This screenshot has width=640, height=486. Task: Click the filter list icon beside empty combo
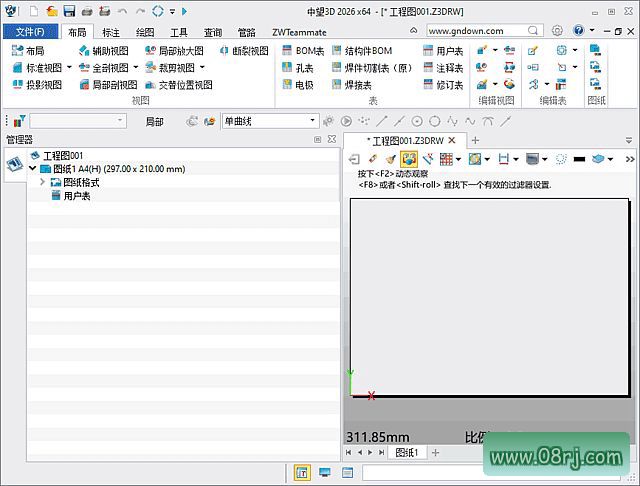19,121
